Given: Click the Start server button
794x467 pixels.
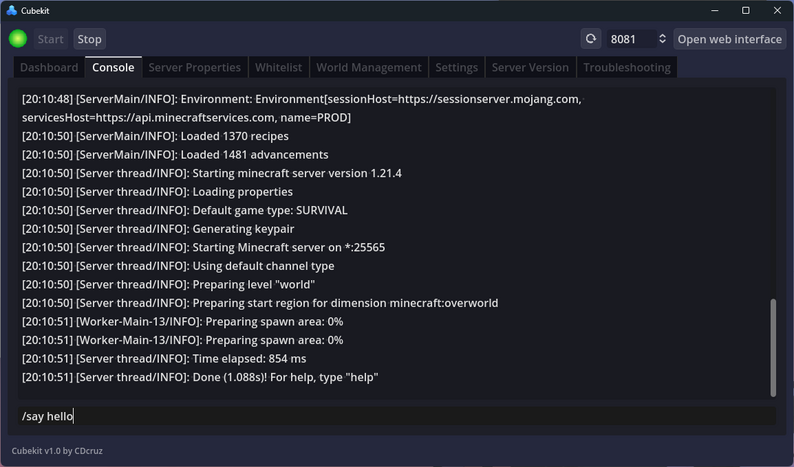Looking at the screenshot, I should [x=50, y=39].
